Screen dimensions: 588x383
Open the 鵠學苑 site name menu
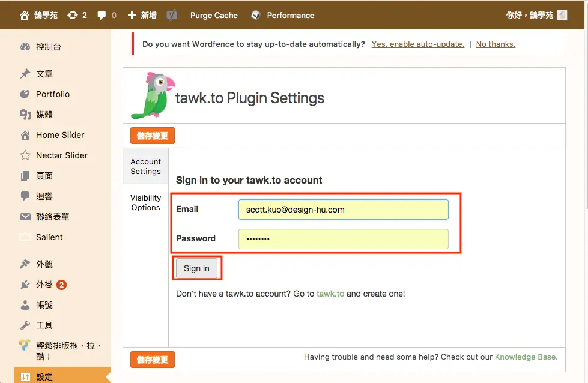46,16
